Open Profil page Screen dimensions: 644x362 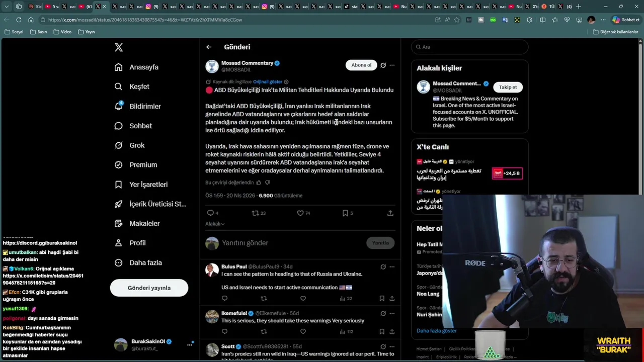pos(130,243)
